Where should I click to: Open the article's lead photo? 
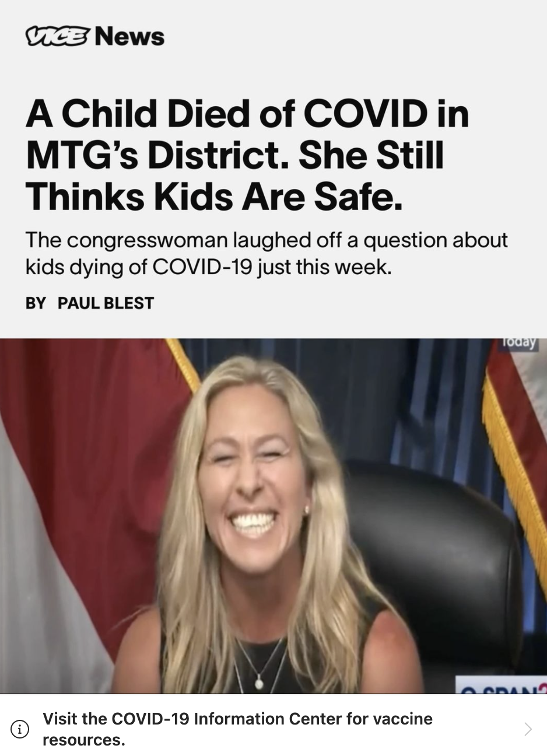pyautogui.click(x=273, y=516)
